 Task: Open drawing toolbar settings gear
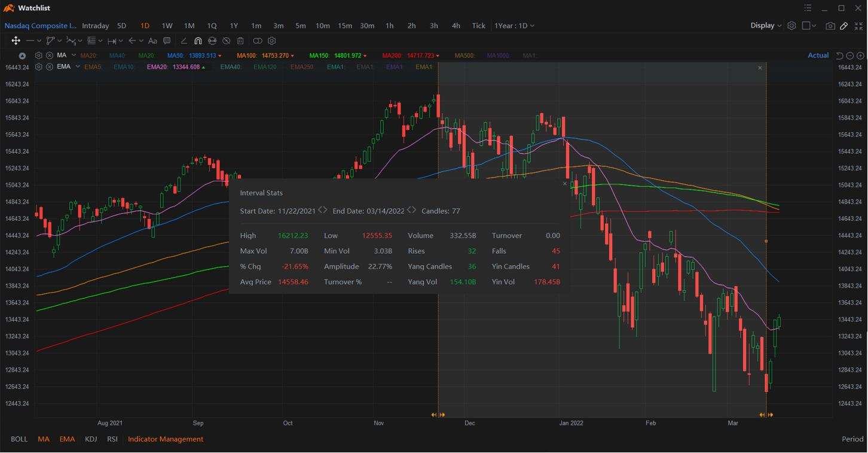coord(272,41)
